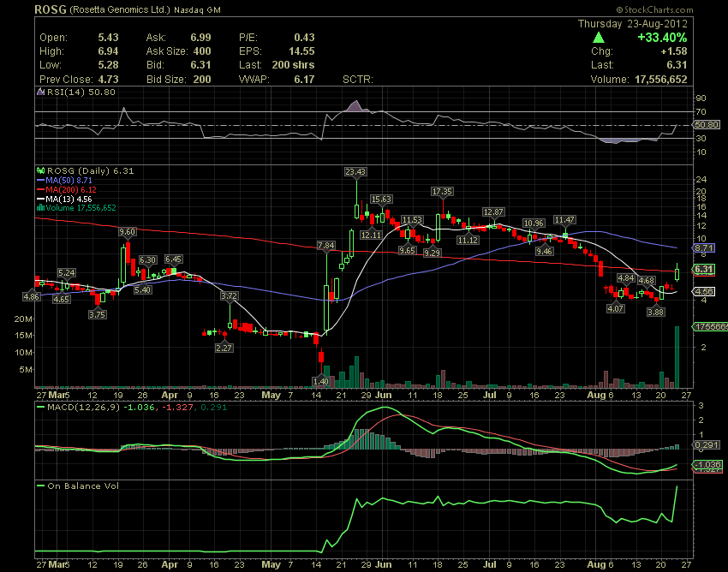Viewport: 728px width, 572px height.
Task: Click the High 6.94 value
Action: point(108,51)
